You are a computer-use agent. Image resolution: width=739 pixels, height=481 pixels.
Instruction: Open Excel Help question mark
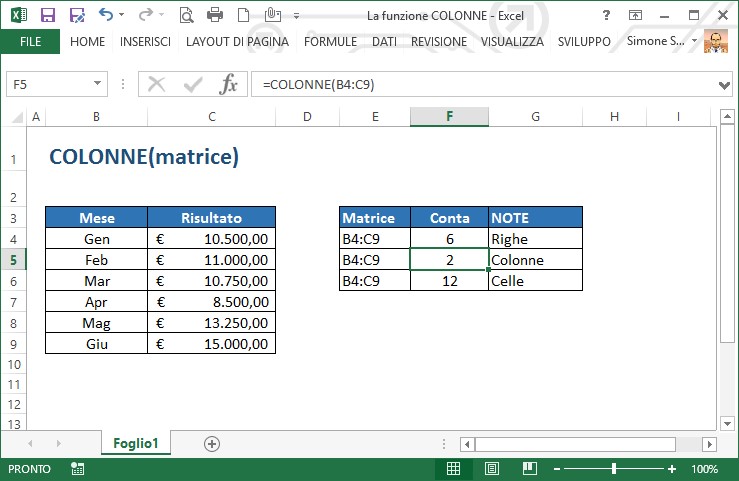pyautogui.click(x=606, y=16)
